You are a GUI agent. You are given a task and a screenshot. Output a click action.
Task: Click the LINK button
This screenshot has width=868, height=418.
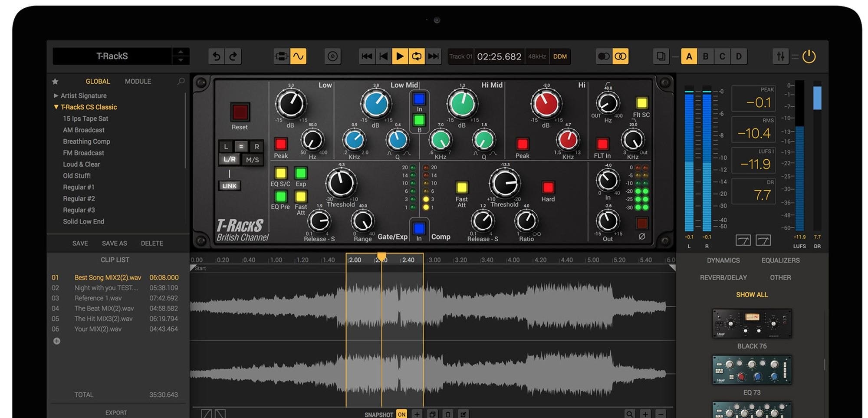pyautogui.click(x=229, y=186)
